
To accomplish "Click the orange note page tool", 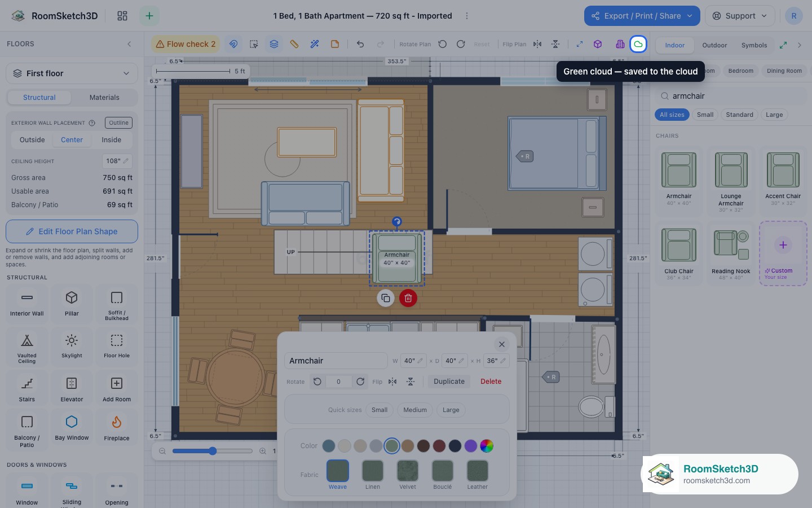I will click(x=335, y=44).
